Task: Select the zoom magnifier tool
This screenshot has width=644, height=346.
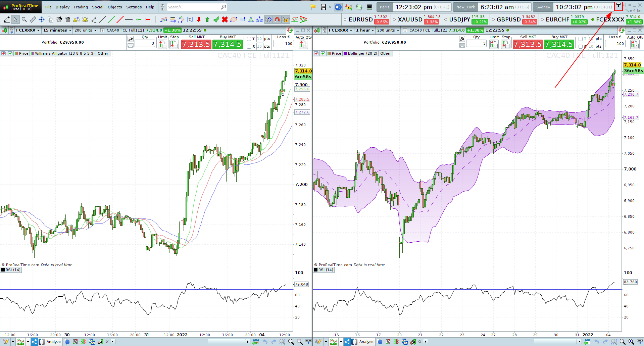Action: coord(24,19)
